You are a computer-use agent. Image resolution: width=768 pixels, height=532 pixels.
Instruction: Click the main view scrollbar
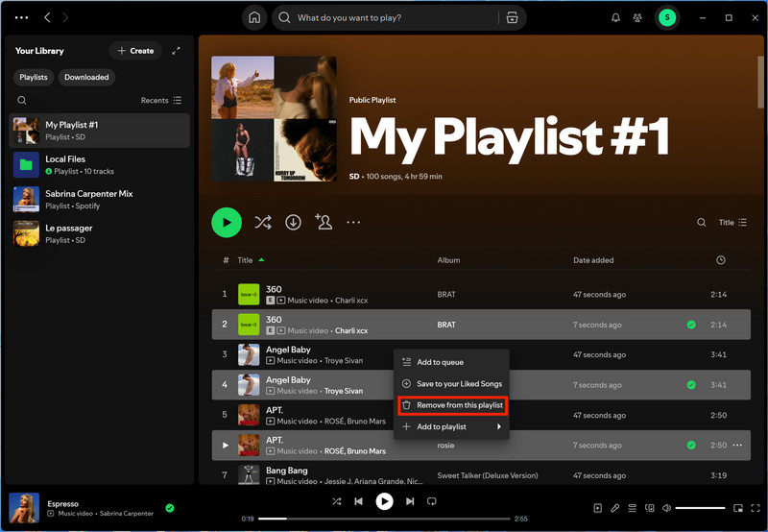[760, 82]
